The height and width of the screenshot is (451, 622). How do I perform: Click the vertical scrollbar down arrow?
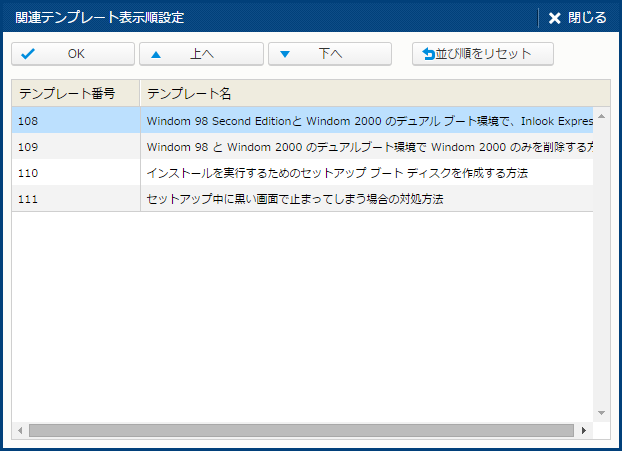coord(602,412)
